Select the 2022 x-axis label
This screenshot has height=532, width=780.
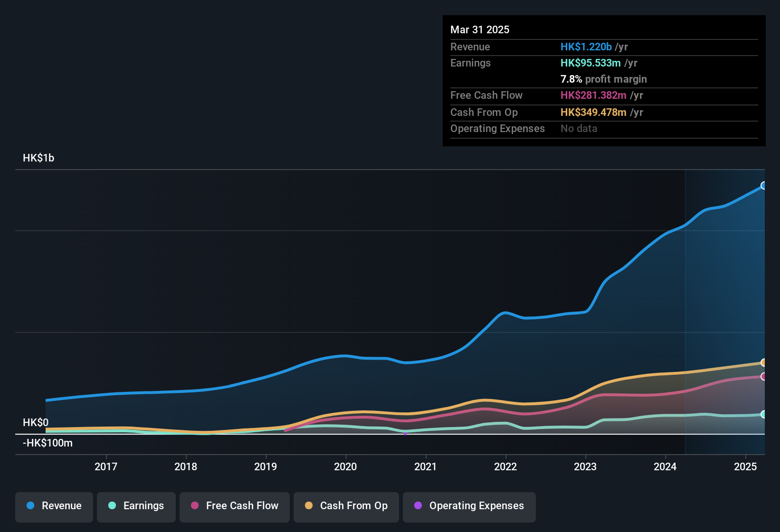pos(505,467)
